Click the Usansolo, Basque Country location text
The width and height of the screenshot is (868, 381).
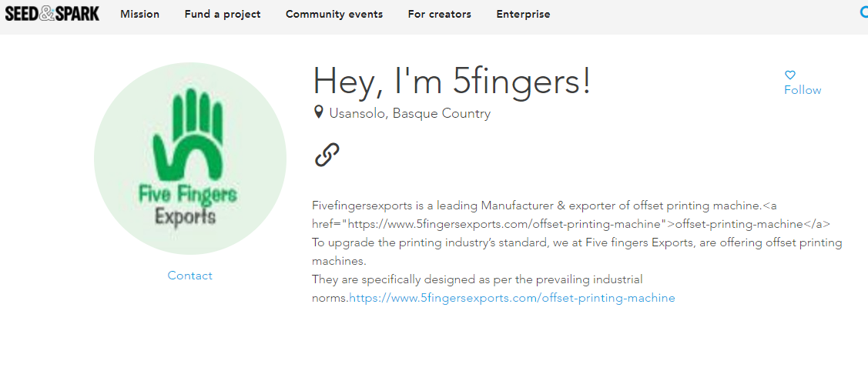click(x=410, y=114)
